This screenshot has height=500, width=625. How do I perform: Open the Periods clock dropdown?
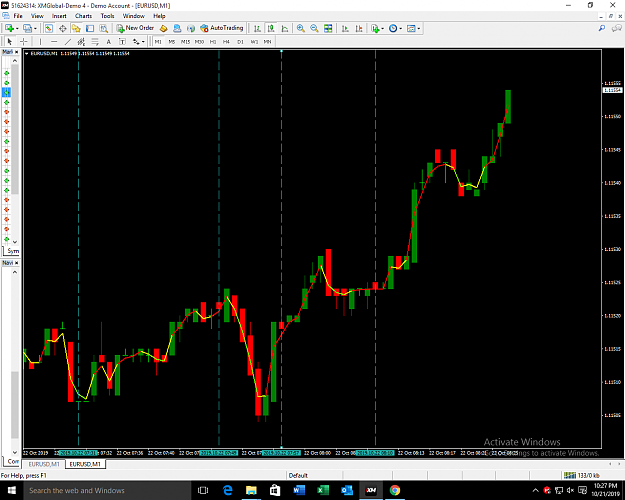(395, 28)
